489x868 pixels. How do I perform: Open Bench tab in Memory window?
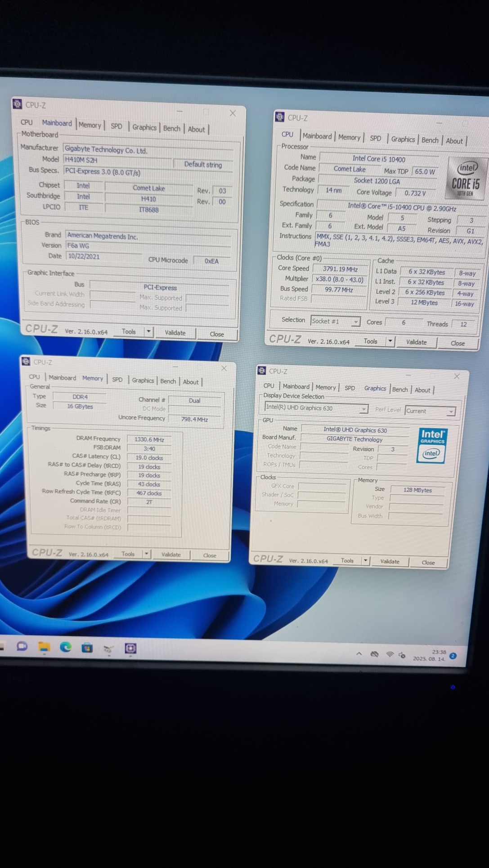pyautogui.click(x=168, y=381)
